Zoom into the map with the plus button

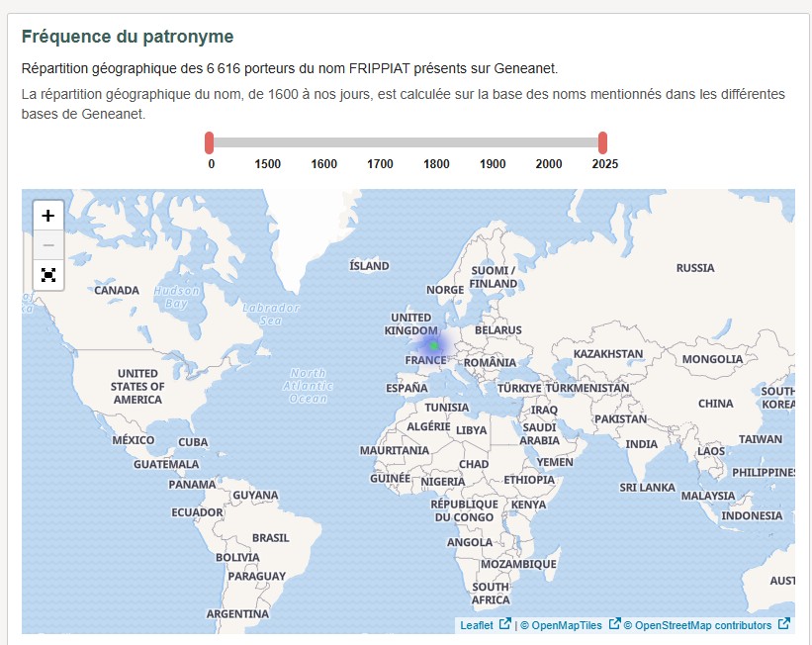[47, 215]
